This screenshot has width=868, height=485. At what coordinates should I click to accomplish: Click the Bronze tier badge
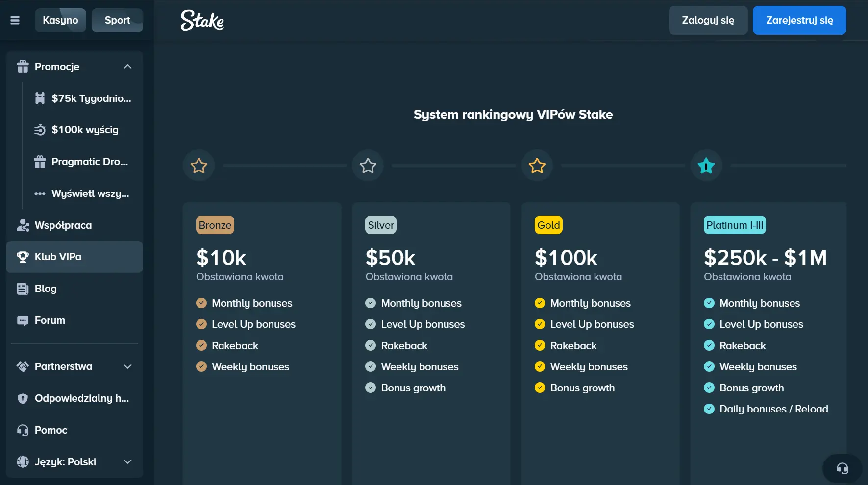coord(215,225)
